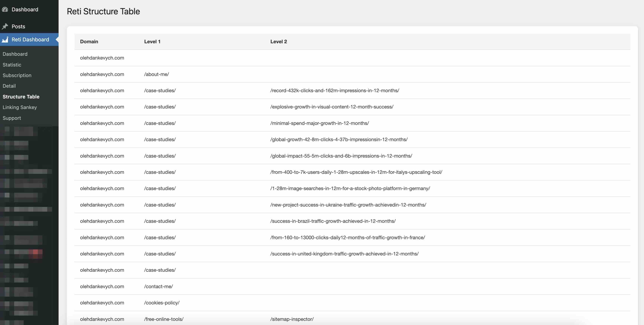Select the /global-impact-55-5m-clicks-and-6b-impressions cell
Image resolution: width=644 pixels, height=325 pixels.
(341, 156)
